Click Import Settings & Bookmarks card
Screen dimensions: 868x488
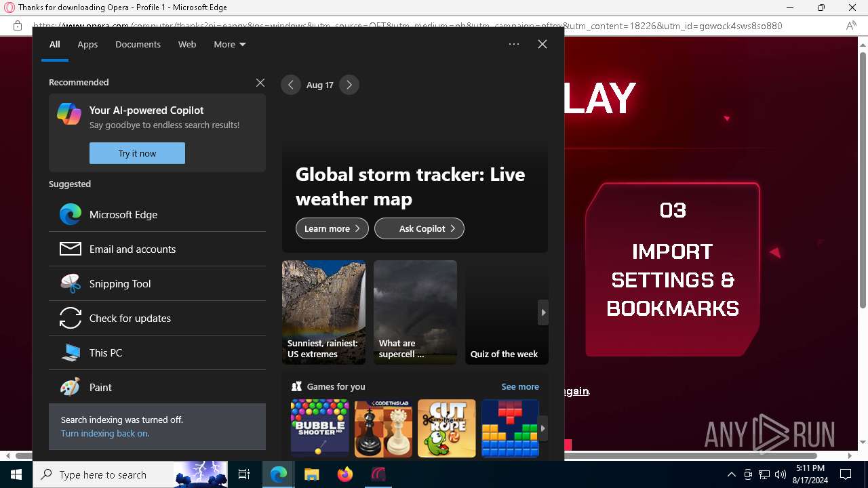(x=673, y=269)
